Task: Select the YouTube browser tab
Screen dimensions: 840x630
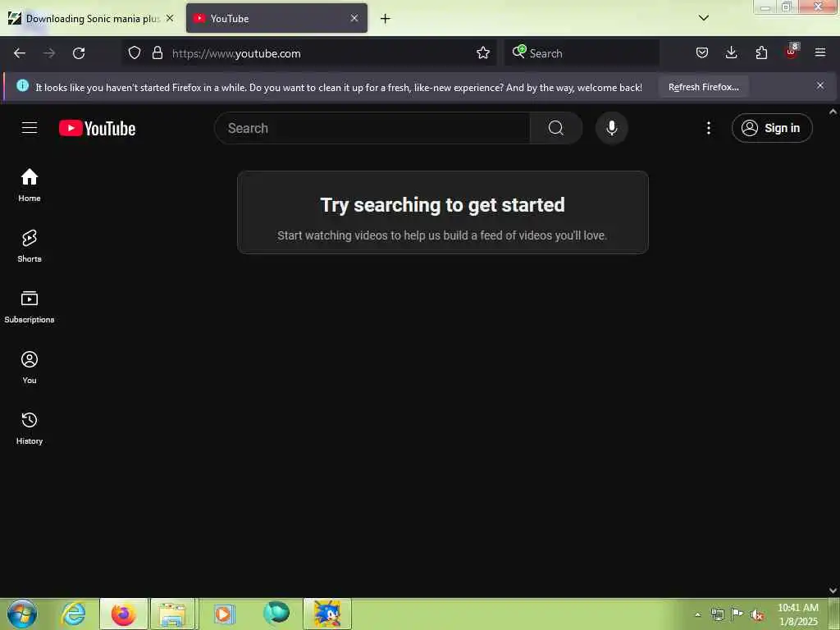Action: coord(277,19)
